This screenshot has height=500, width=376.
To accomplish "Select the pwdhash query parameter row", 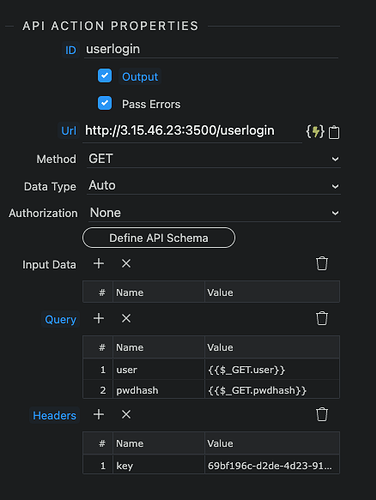I will click(x=211, y=390).
